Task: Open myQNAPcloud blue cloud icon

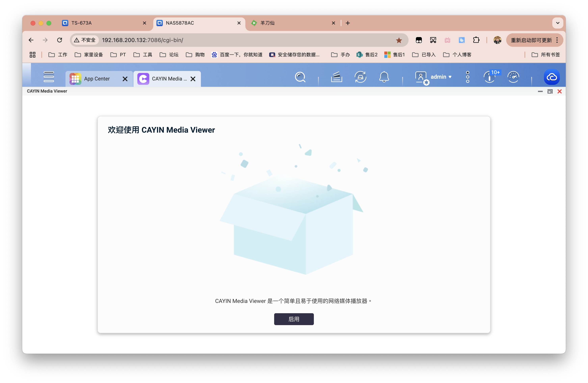Action: point(552,77)
